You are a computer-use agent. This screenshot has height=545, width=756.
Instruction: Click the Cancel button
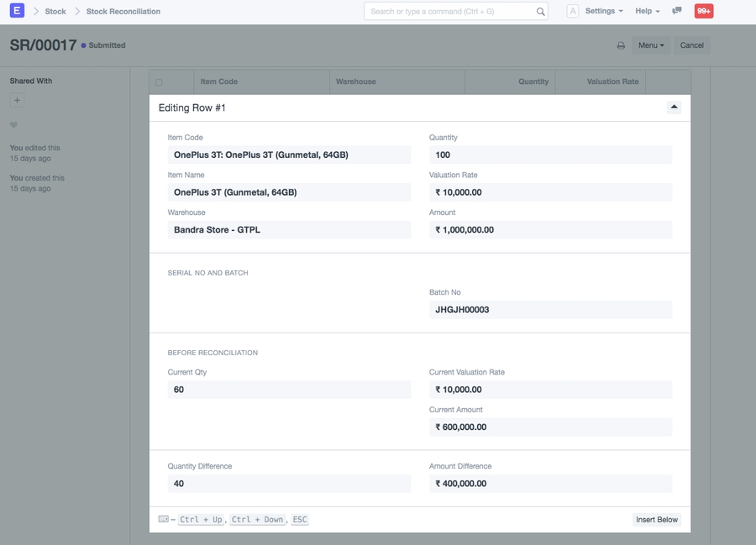pyautogui.click(x=692, y=45)
